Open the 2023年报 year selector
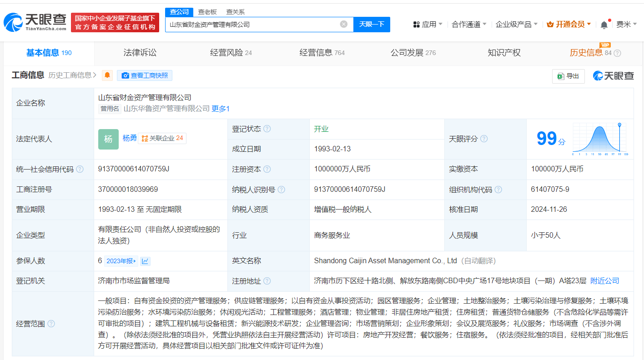This screenshot has height=360, width=644. click(121, 261)
